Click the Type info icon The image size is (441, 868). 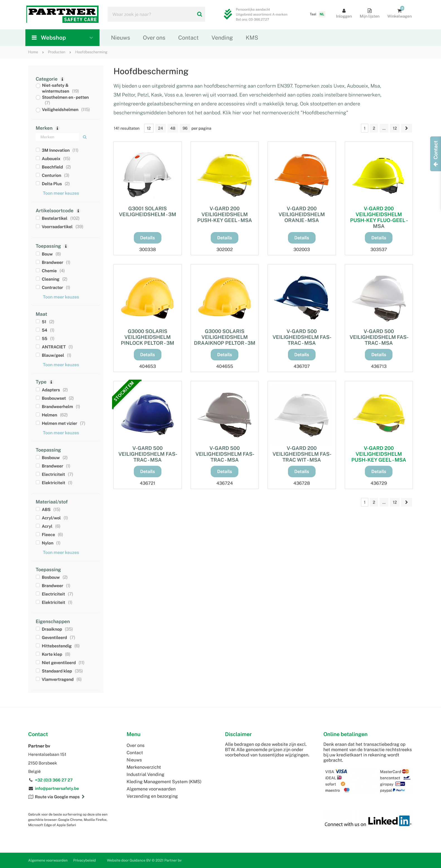(51, 382)
